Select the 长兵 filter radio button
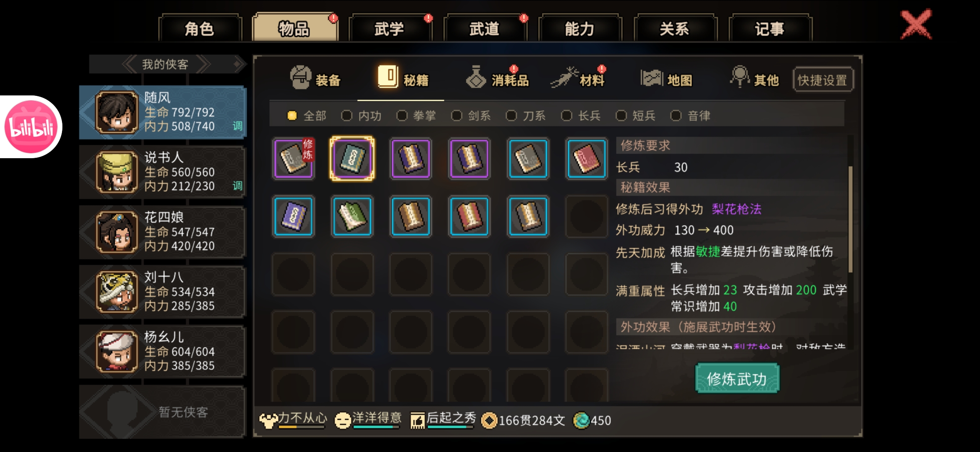Screen dimensions: 980x452 [x=567, y=116]
